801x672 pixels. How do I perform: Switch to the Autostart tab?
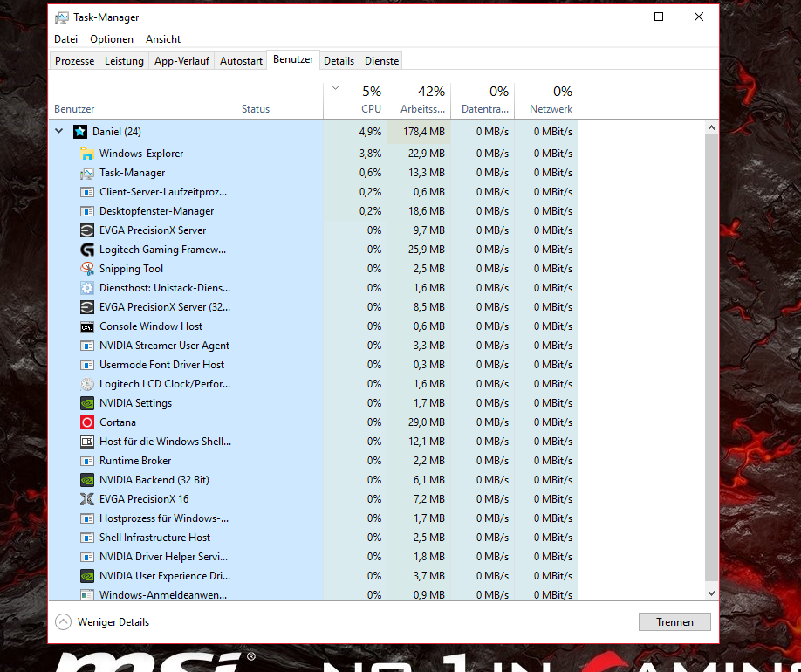coord(241,61)
